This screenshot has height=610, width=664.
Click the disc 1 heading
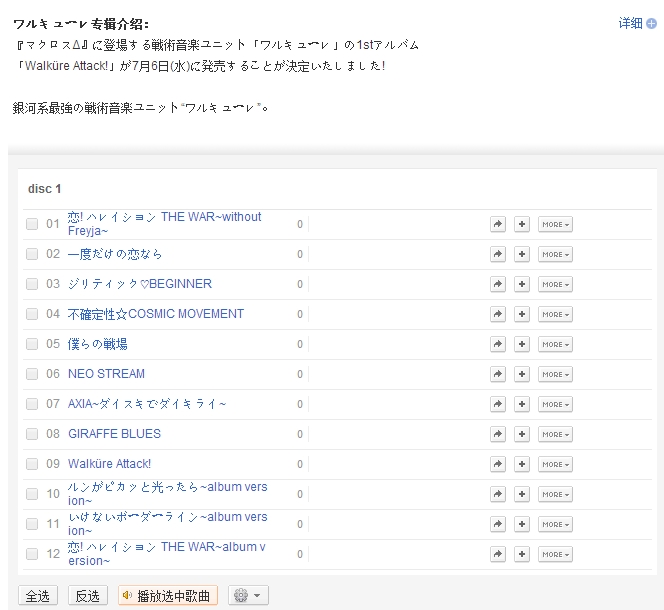pyautogui.click(x=44, y=189)
